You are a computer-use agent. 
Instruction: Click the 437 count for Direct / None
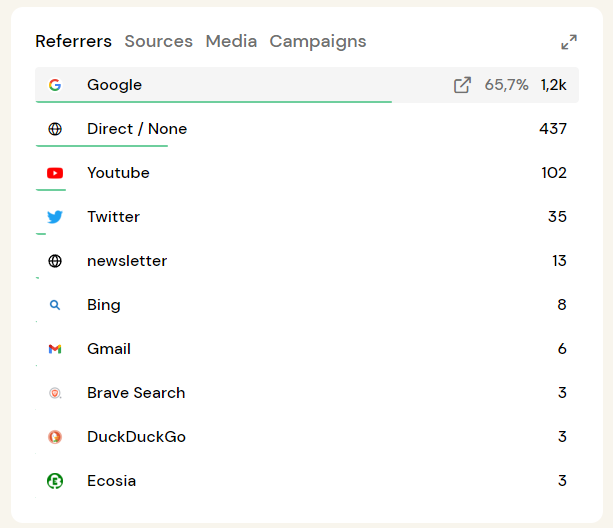[x=553, y=129]
